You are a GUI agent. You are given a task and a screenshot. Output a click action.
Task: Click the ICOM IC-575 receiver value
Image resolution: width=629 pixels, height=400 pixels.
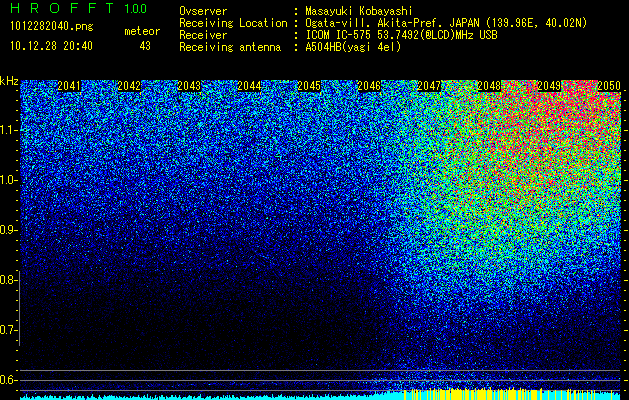pyautogui.click(x=401, y=35)
